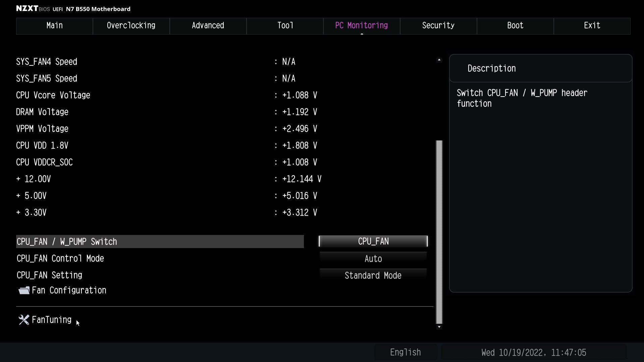
Task: Click the NZXT BIOS logo
Action: (33, 9)
